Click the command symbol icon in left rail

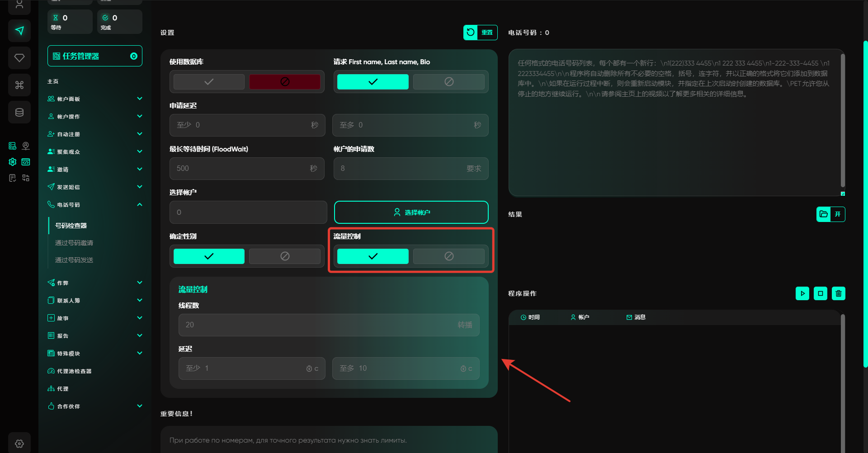[19, 85]
